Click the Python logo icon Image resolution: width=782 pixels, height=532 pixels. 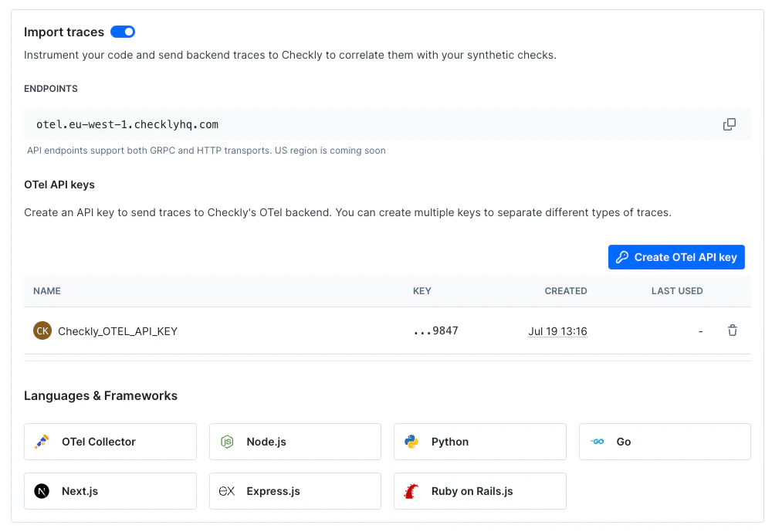coord(411,442)
